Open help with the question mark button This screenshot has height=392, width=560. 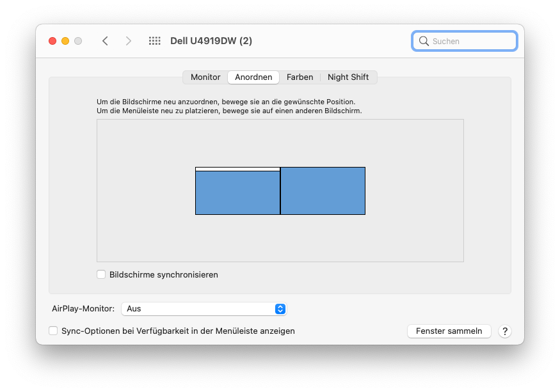click(x=505, y=331)
